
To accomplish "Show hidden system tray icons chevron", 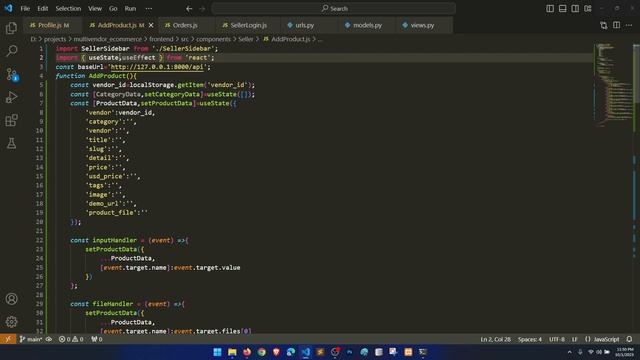I will click(569, 352).
